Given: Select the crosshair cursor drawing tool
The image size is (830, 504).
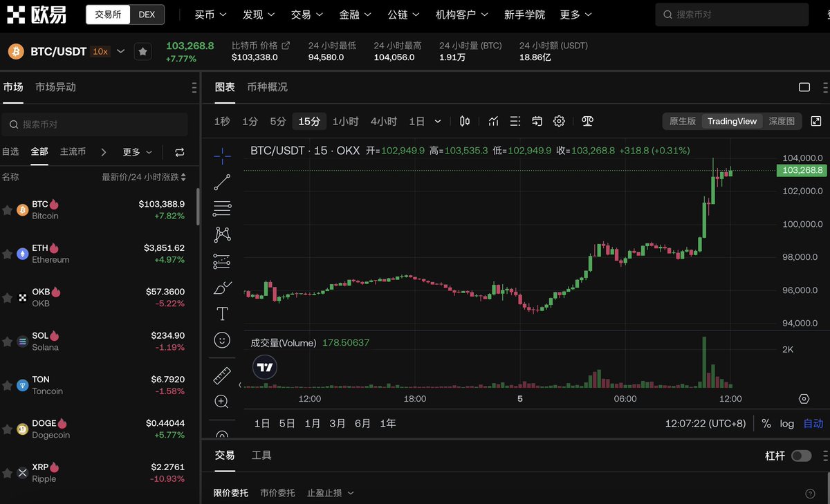Looking at the screenshot, I should pyautogui.click(x=222, y=156).
